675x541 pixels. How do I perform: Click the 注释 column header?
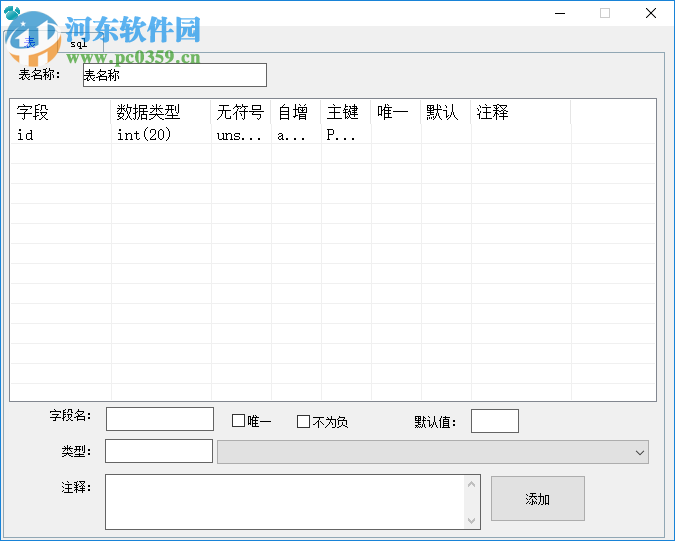coord(520,112)
